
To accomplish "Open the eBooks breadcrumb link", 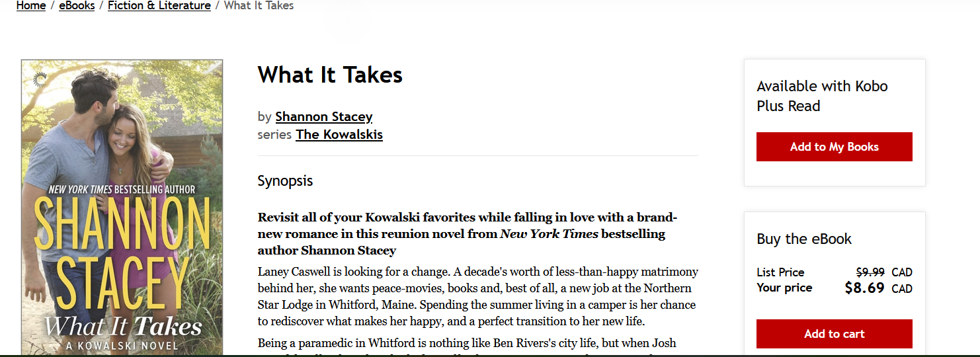I will click(77, 6).
